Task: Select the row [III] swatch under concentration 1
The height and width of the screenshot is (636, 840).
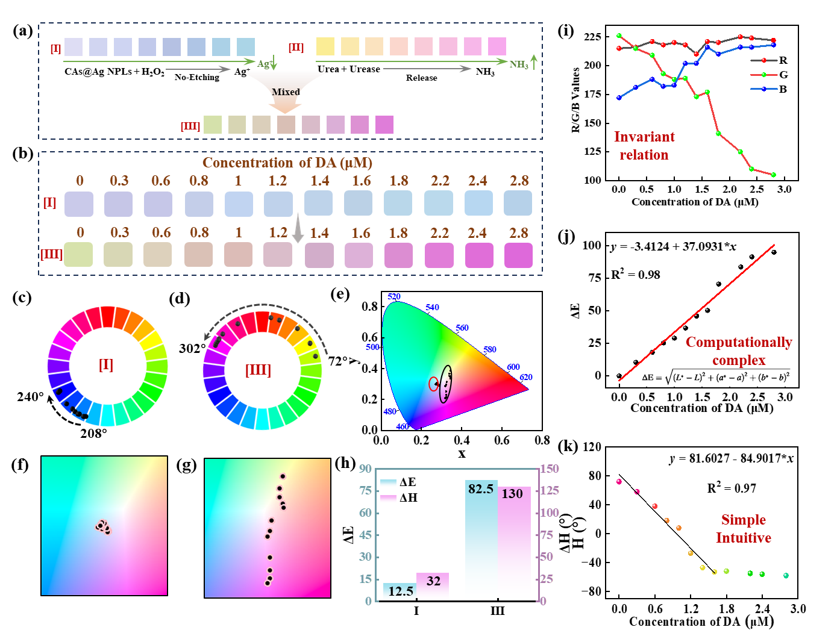Action: pyautogui.click(x=238, y=255)
